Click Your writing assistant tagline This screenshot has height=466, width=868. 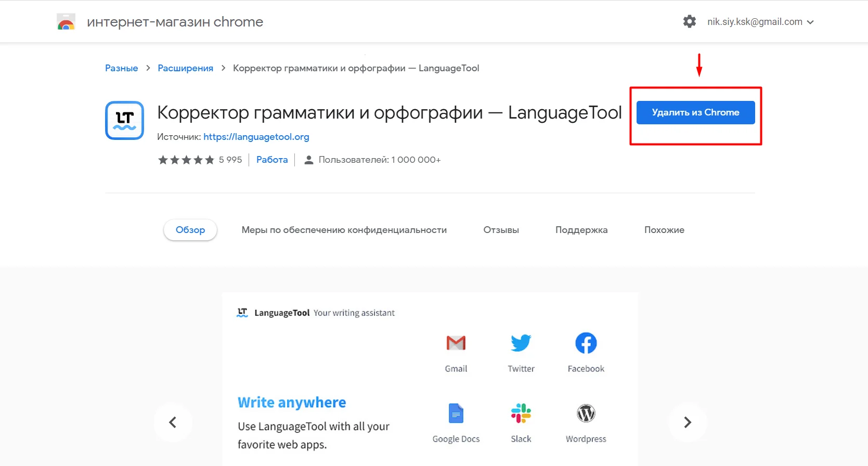pos(354,313)
